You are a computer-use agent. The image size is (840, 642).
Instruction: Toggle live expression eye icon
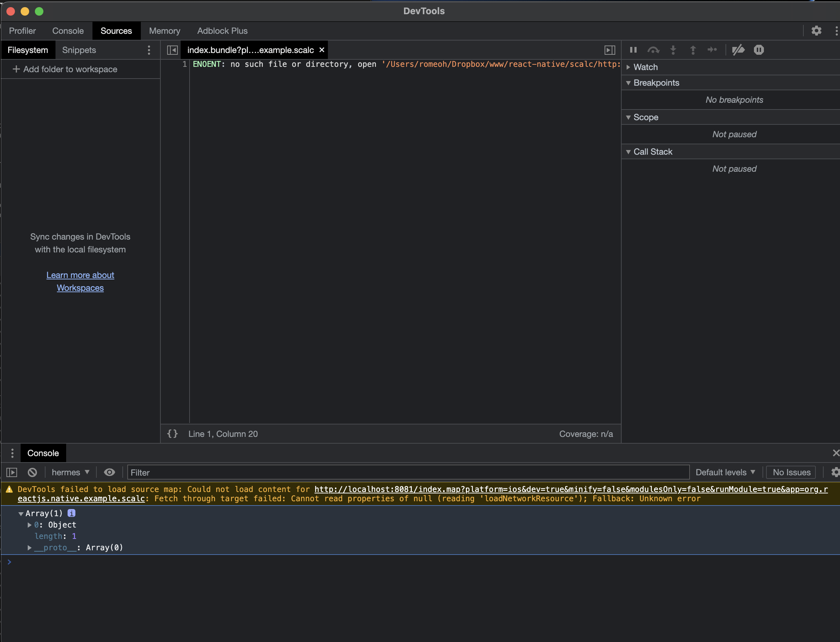[x=109, y=472]
